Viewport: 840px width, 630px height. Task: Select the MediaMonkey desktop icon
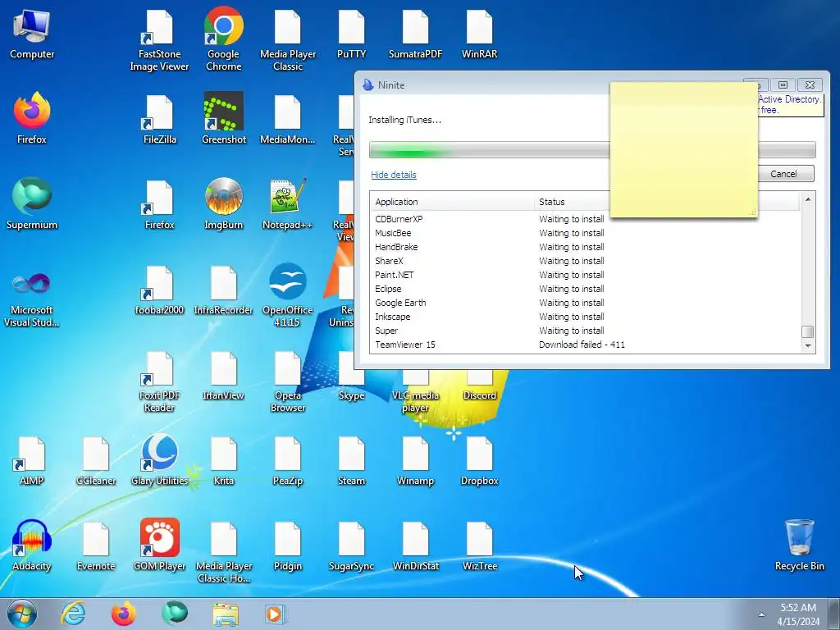click(x=288, y=120)
